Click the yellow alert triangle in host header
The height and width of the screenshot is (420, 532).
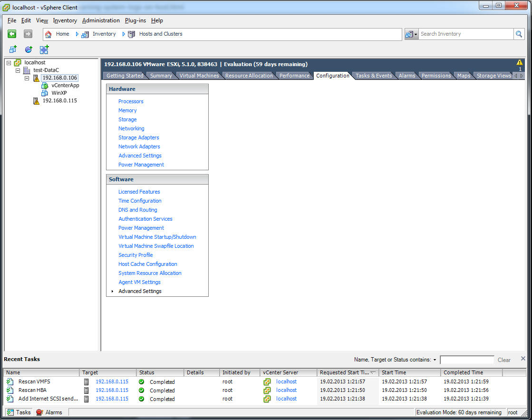coord(520,62)
